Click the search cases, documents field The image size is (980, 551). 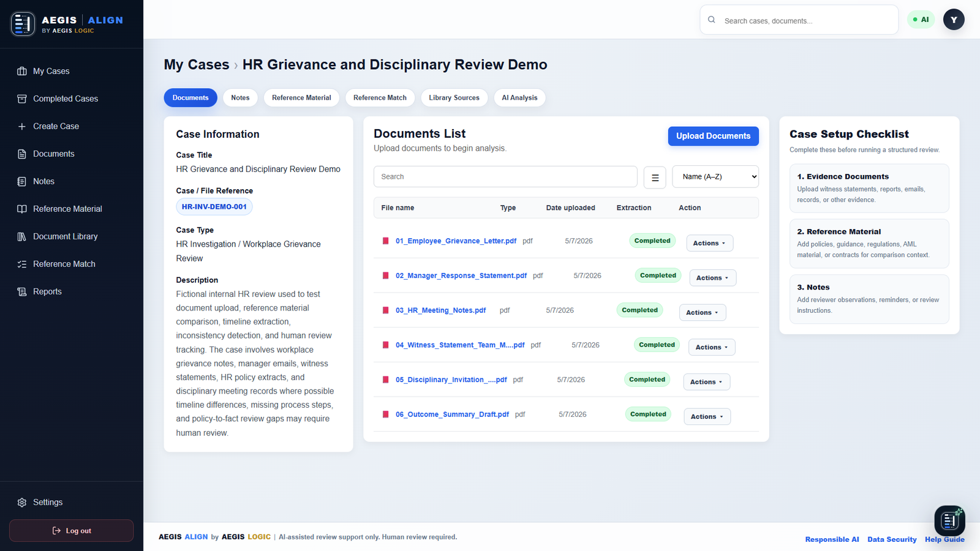pyautogui.click(x=799, y=20)
